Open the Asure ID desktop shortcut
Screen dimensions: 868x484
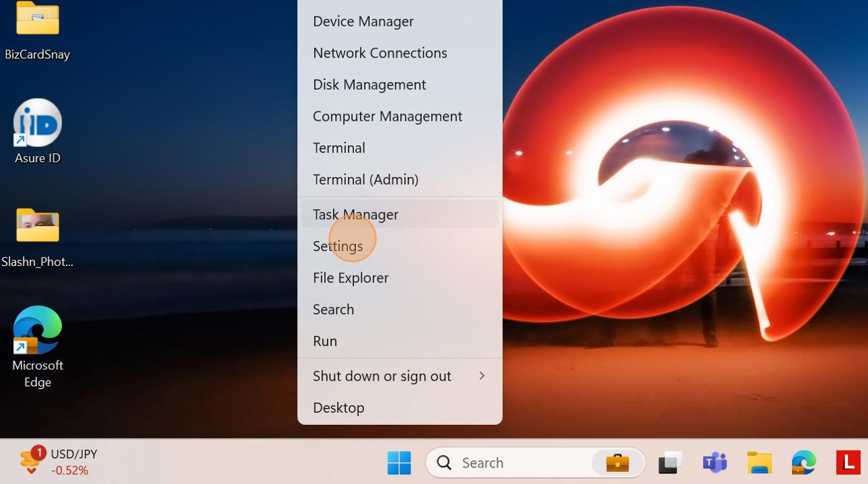(37, 122)
